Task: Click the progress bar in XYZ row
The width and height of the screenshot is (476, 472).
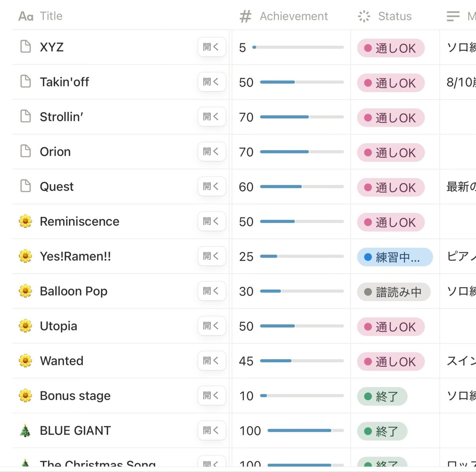Action: (298, 47)
